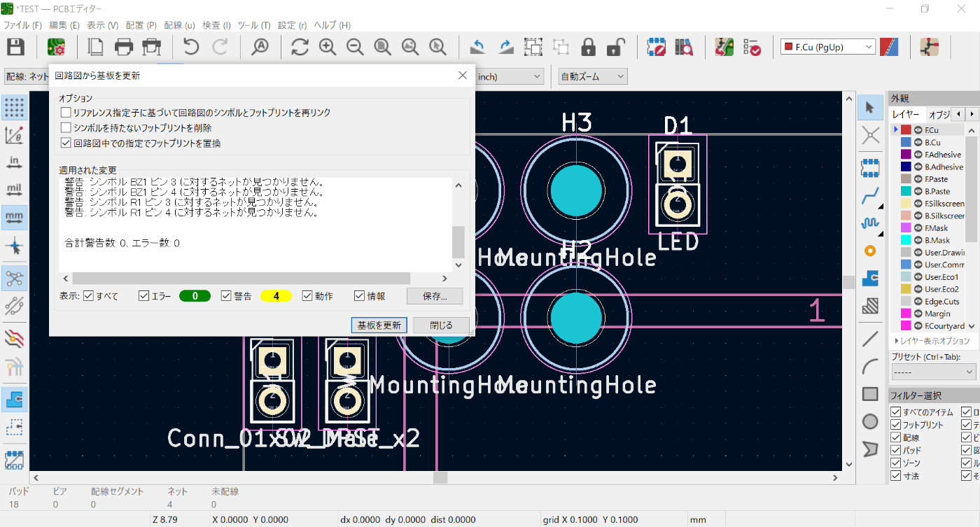Enable re-link footprints by reference designator checkbox

66,112
